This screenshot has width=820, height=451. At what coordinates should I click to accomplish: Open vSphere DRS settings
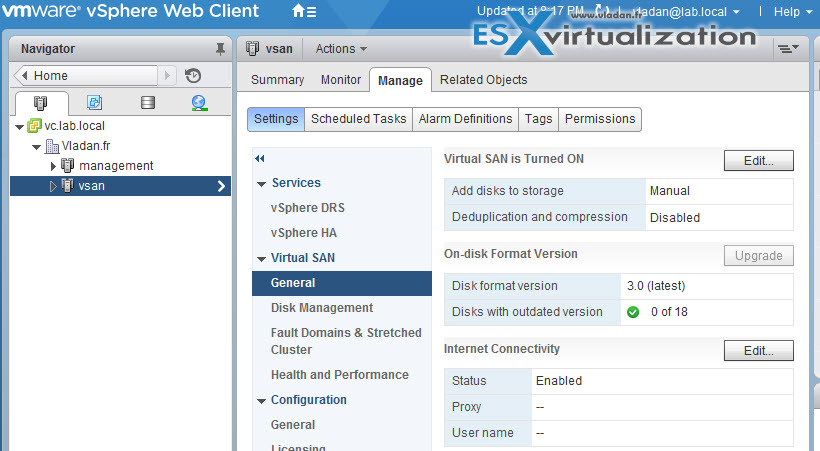point(308,208)
